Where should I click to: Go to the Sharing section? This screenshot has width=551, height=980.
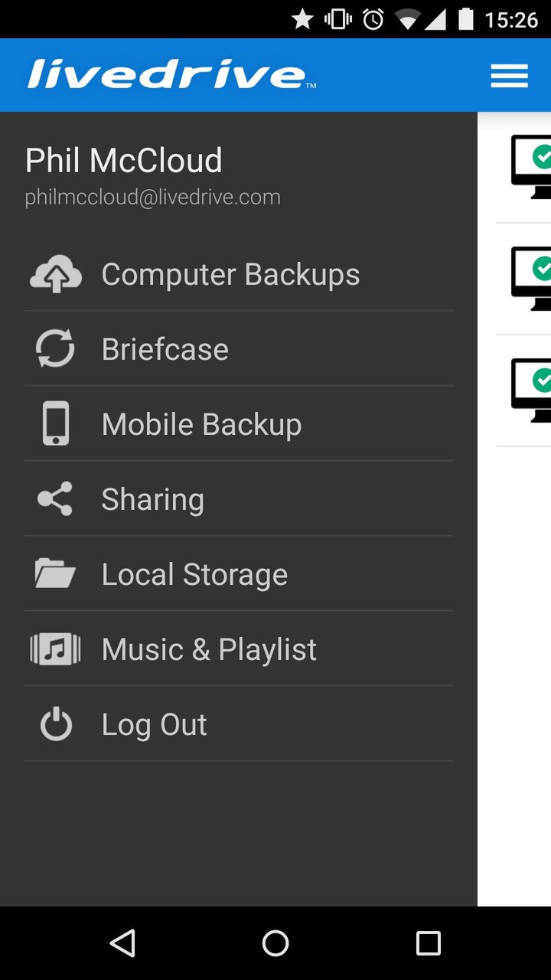pos(239,499)
